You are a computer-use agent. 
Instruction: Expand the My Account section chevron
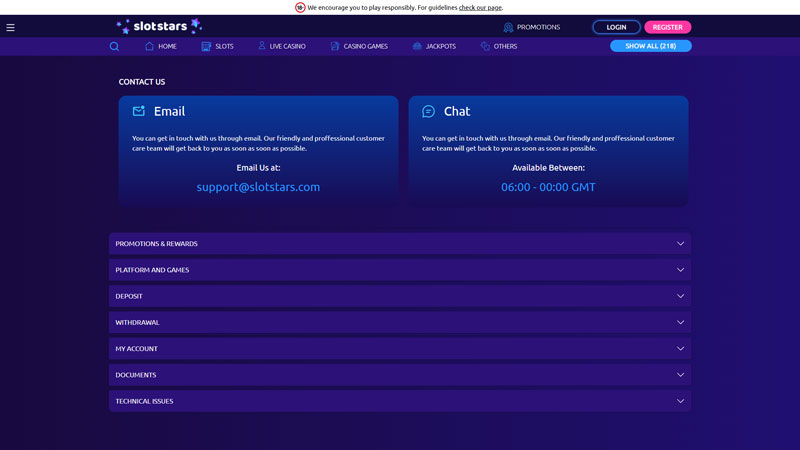[680, 348]
